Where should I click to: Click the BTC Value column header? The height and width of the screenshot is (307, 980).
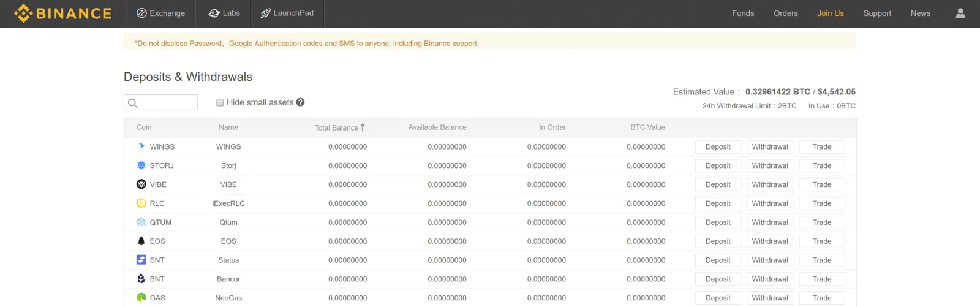(x=648, y=127)
